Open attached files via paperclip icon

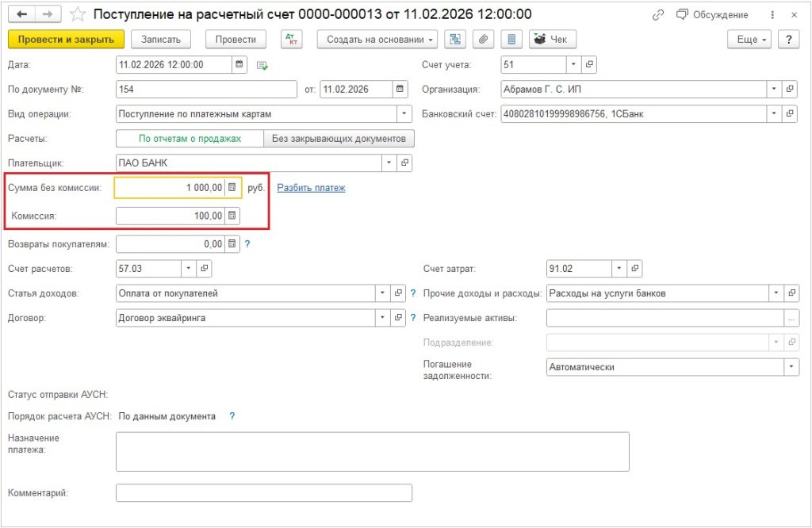pyautogui.click(x=482, y=40)
